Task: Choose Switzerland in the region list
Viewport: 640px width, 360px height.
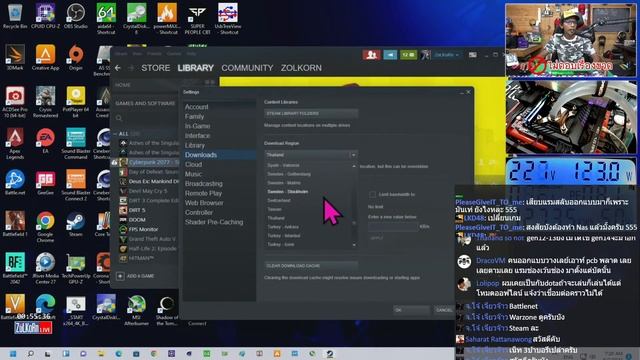Action: 279,200
